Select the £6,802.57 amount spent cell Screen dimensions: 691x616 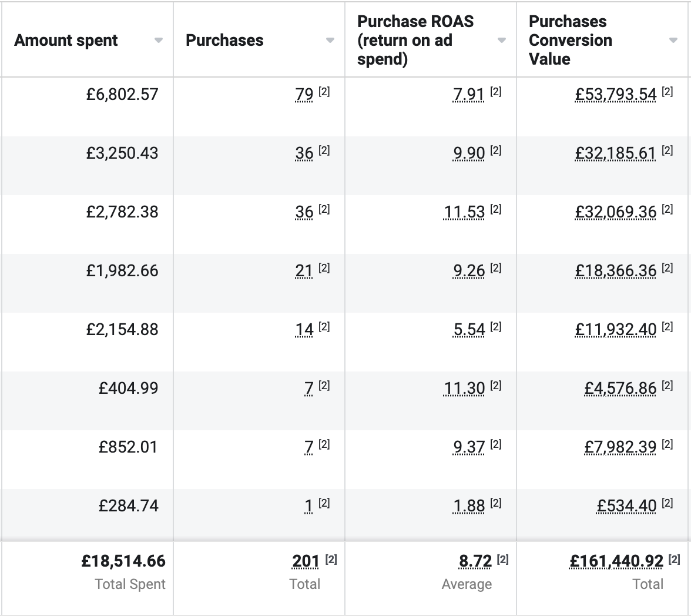point(122,95)
